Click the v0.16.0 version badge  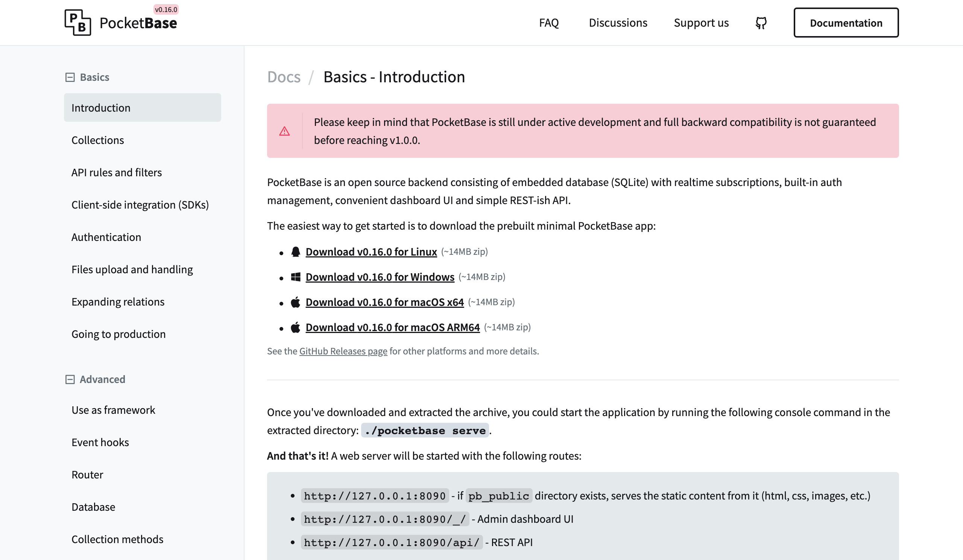166,9
